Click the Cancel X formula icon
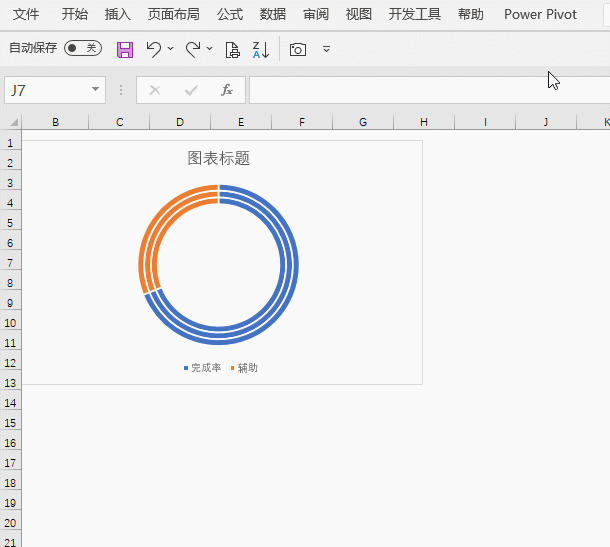The image size is (610, 547). tap(155, 90)
